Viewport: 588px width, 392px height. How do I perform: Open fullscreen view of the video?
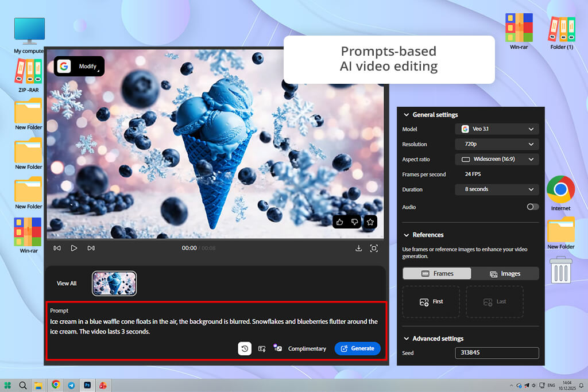tap(374, 248)
